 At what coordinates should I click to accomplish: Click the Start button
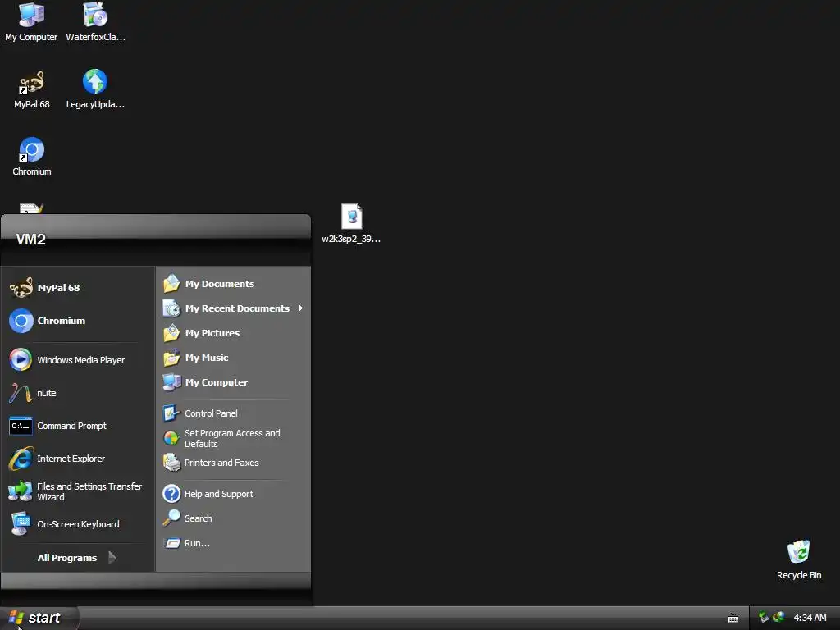39,619
